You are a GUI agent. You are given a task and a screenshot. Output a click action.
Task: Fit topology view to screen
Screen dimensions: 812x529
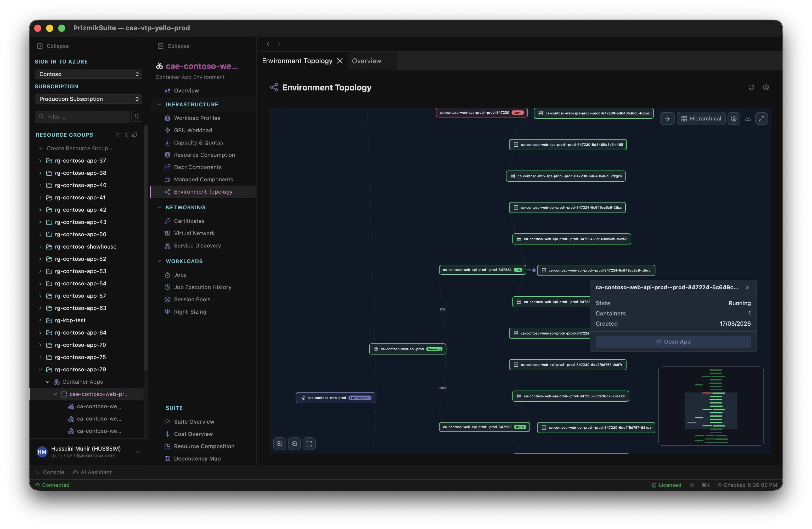pyautogui.click(x=309, y=444)
